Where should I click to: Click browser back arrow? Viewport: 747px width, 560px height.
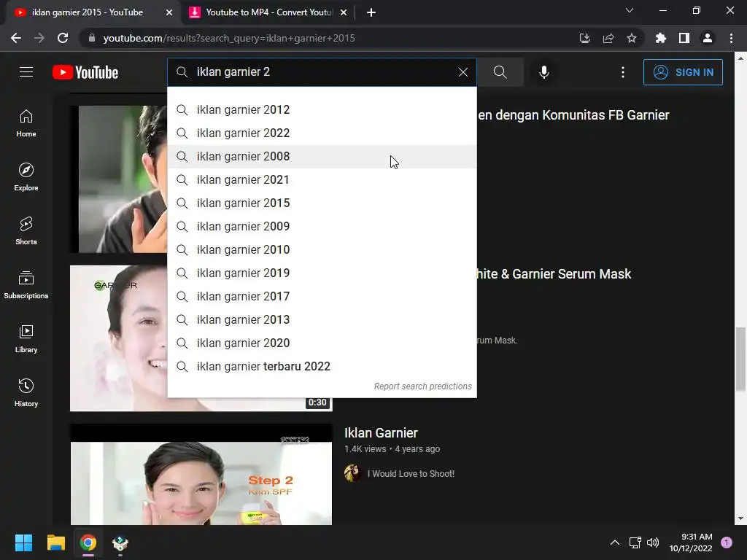click(x=16, y=38)
